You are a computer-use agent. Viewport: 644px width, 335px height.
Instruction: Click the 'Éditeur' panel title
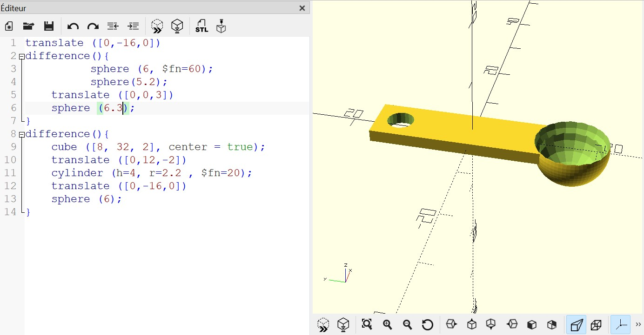tap(13, 8)
